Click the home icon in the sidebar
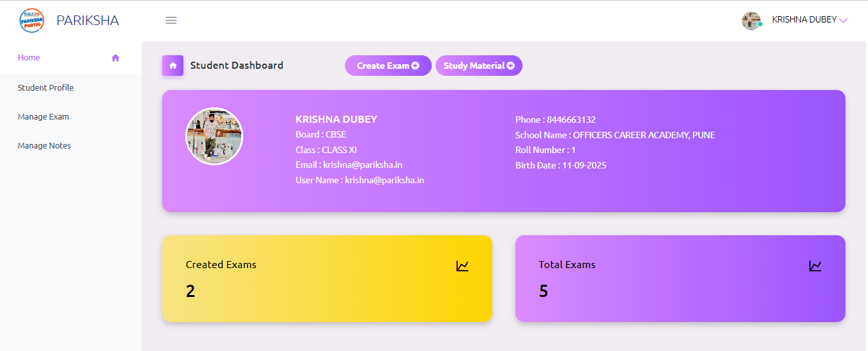Image resolution: width=868 pixels, height=351 pixels. [x=116, y=58]
